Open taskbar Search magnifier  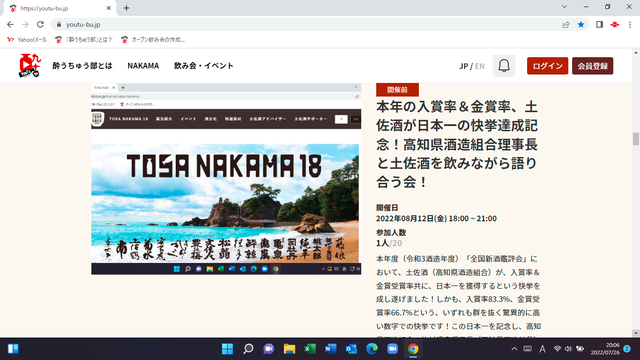pos(248,349)
